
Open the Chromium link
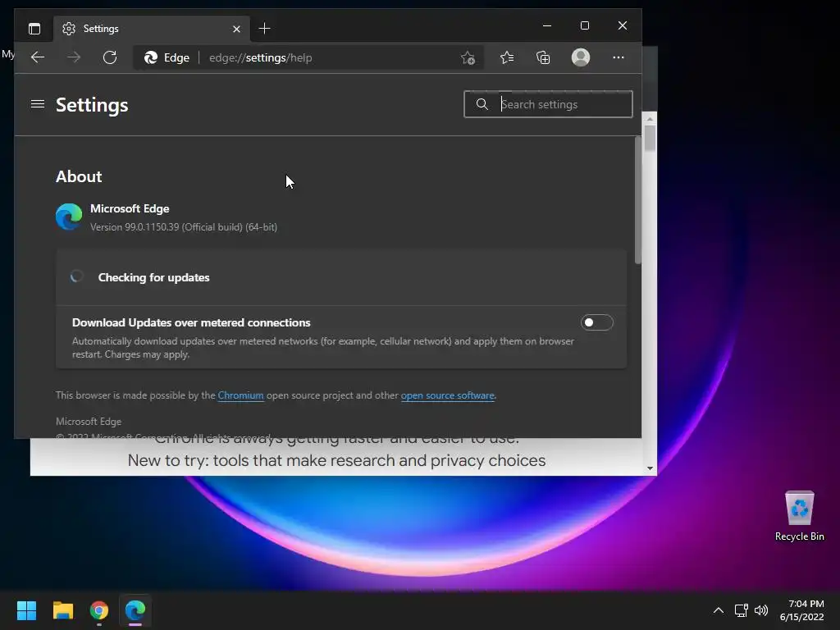click(240, 395)
